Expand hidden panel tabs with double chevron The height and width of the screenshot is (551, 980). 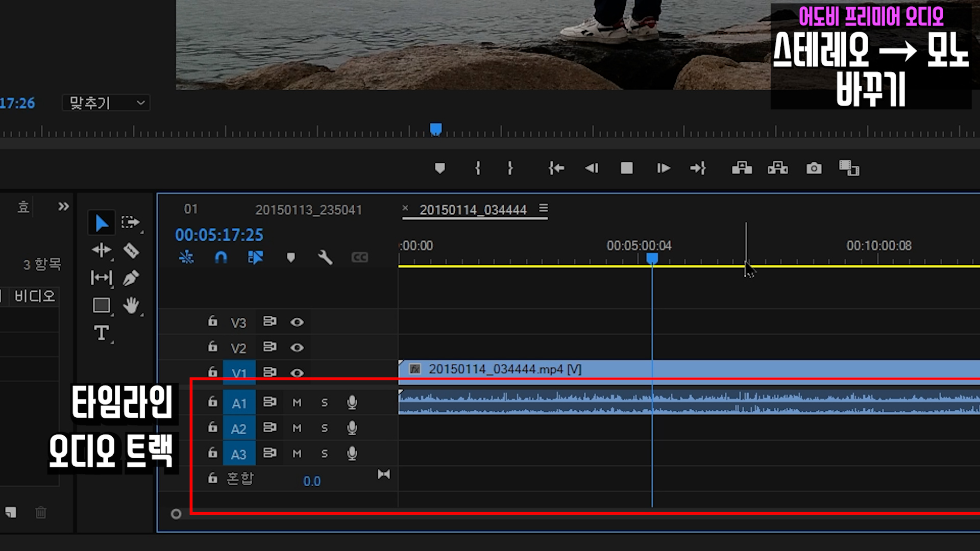tap(63, 207)
